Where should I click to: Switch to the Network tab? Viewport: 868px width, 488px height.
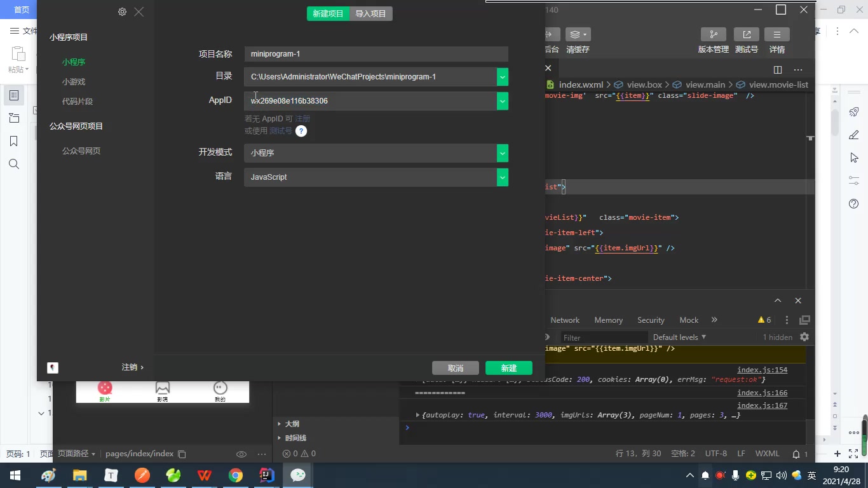(565, 320)
